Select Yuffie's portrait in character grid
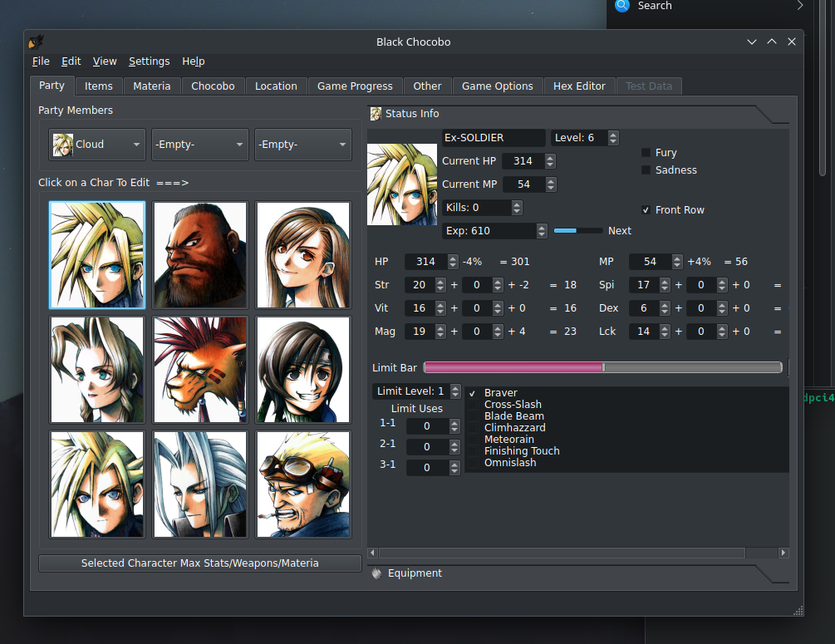 (x=303, y=370)
